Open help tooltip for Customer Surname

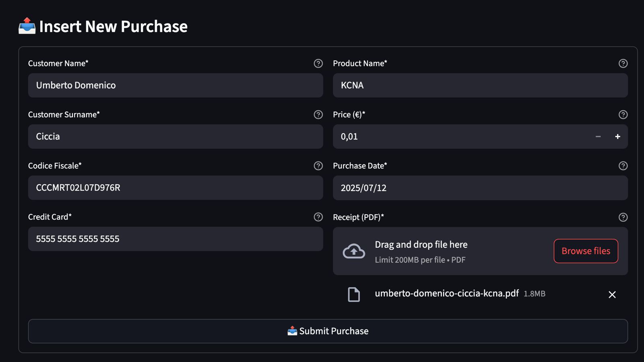pos(318,115)
